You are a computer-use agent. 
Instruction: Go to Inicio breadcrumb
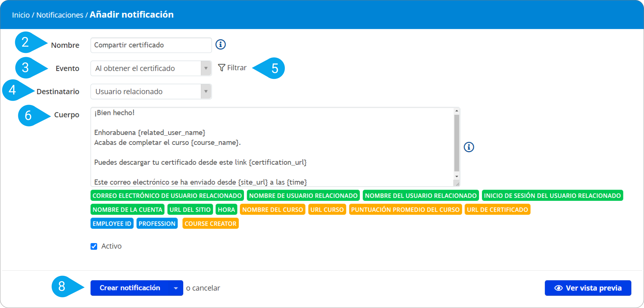point(21,15)
